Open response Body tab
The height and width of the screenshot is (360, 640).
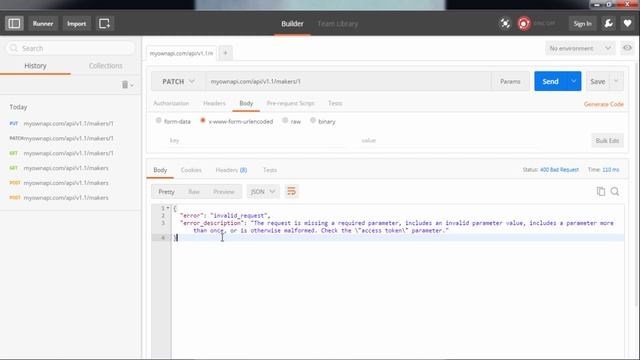pos(160,170)
